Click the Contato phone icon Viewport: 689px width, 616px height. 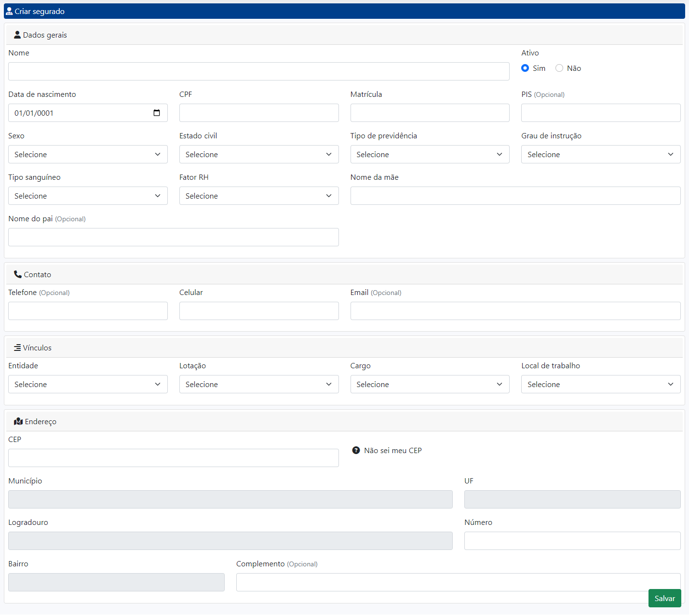[18, 274]
